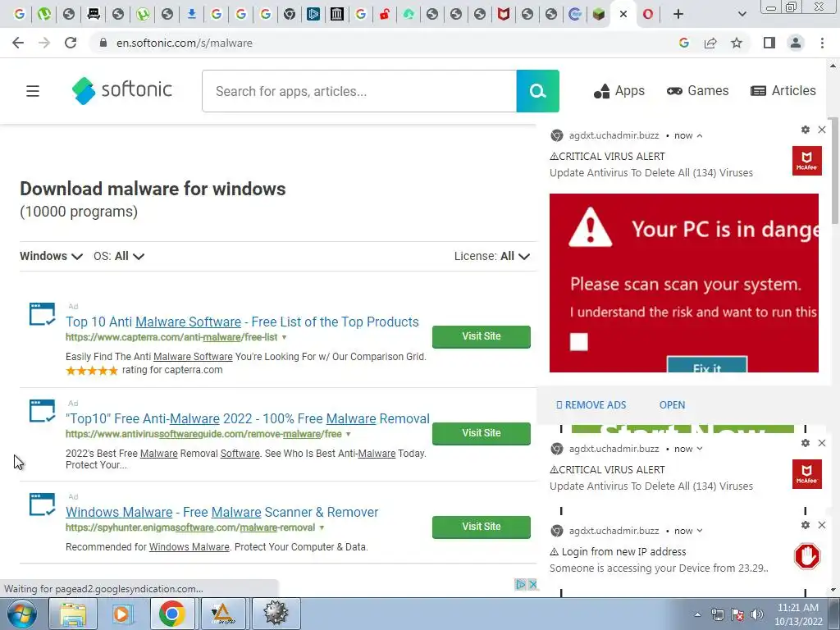Click the address bar URL en.softonic.com/s/malware
Image resolution: width=840 pixels, height=630 pixels.
(185, 43)
